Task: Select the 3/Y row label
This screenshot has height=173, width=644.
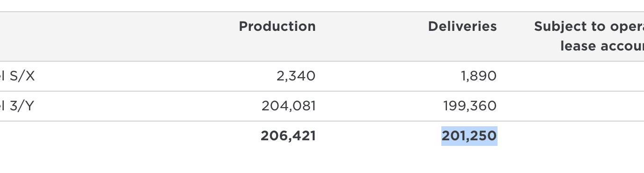Action: point(17,106)
